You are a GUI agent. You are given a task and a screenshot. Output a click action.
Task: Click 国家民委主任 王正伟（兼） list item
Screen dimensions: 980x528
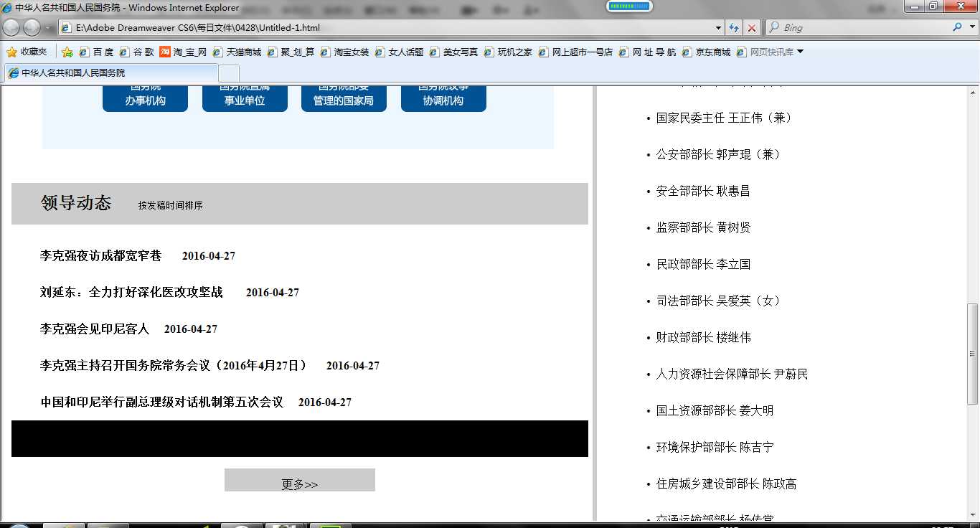[x=724, y=118]
